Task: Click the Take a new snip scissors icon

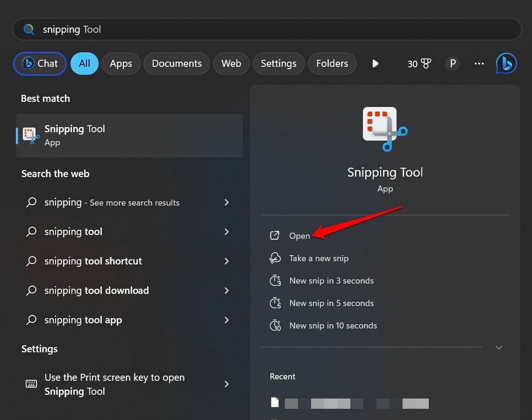Action: click(x=276, y=258)
